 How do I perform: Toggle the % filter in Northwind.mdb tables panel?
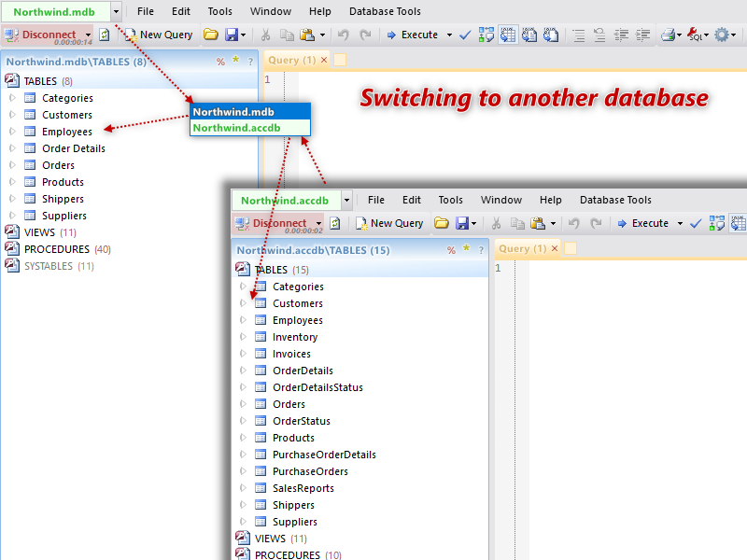220,62
